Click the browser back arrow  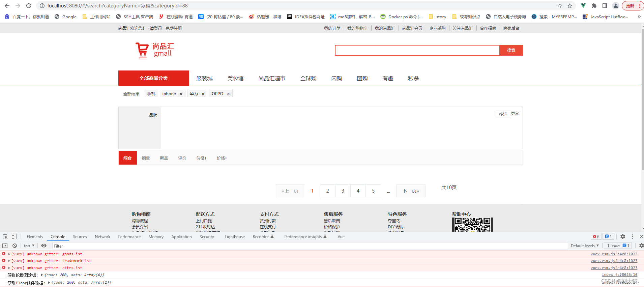pyautogui.click(x=7, y=6)
